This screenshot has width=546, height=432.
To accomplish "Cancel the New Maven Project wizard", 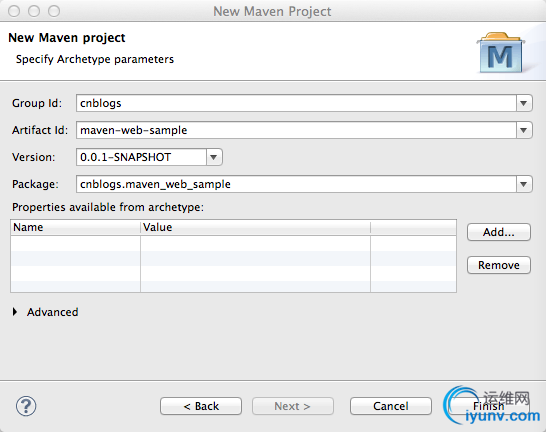I will tap(391, 406).
